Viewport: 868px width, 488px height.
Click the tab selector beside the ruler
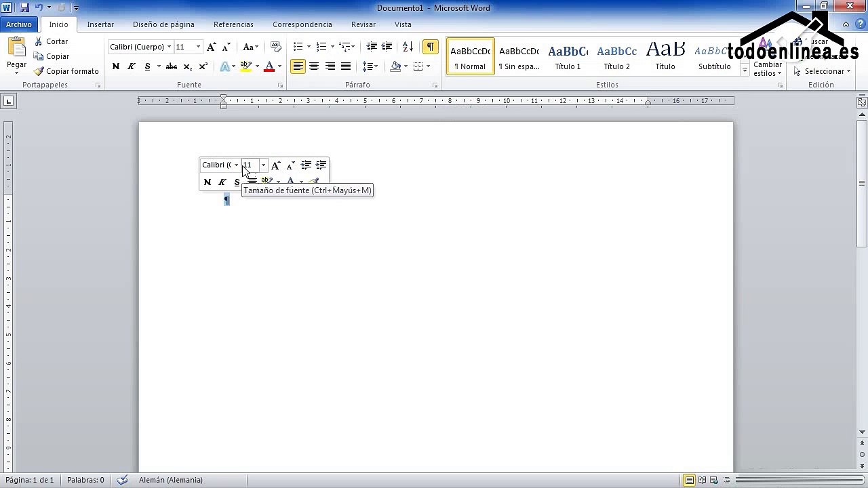8,101
